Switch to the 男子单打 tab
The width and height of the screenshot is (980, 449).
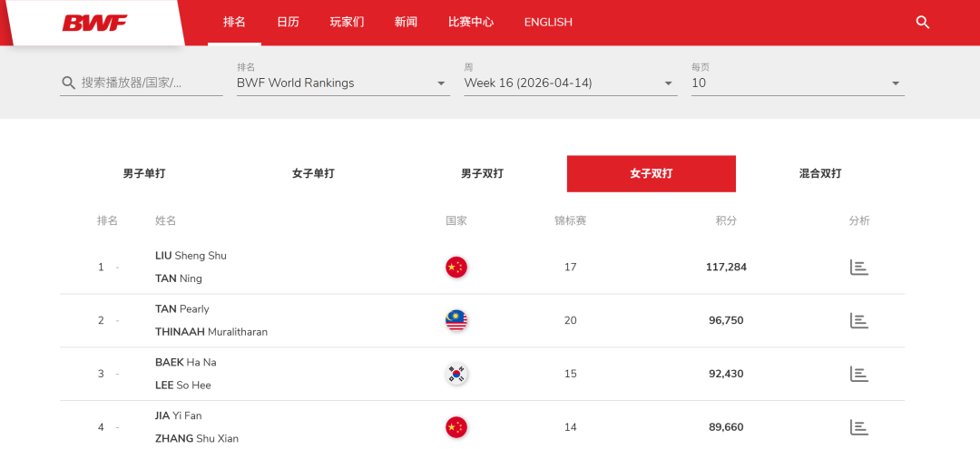(144, 173)
